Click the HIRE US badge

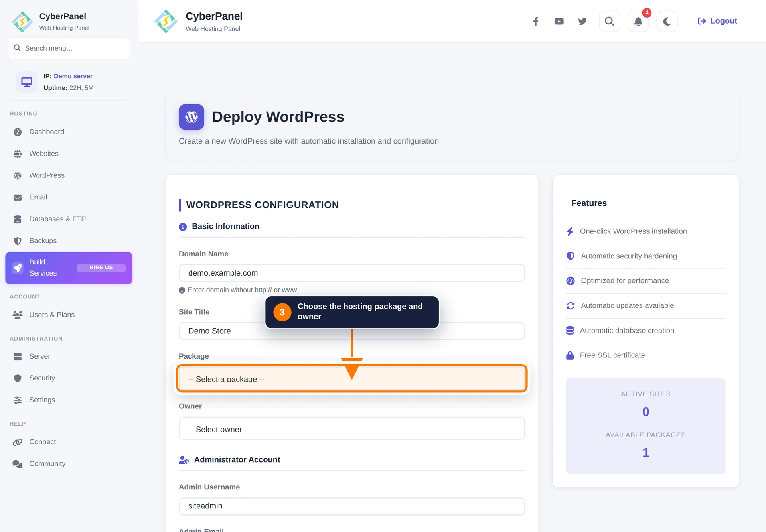101,268
